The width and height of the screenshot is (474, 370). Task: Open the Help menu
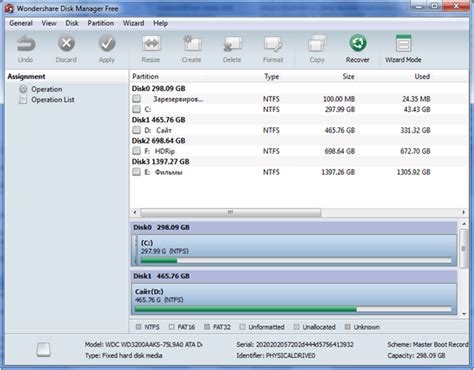pyautogui.click(x=160, y=23)
